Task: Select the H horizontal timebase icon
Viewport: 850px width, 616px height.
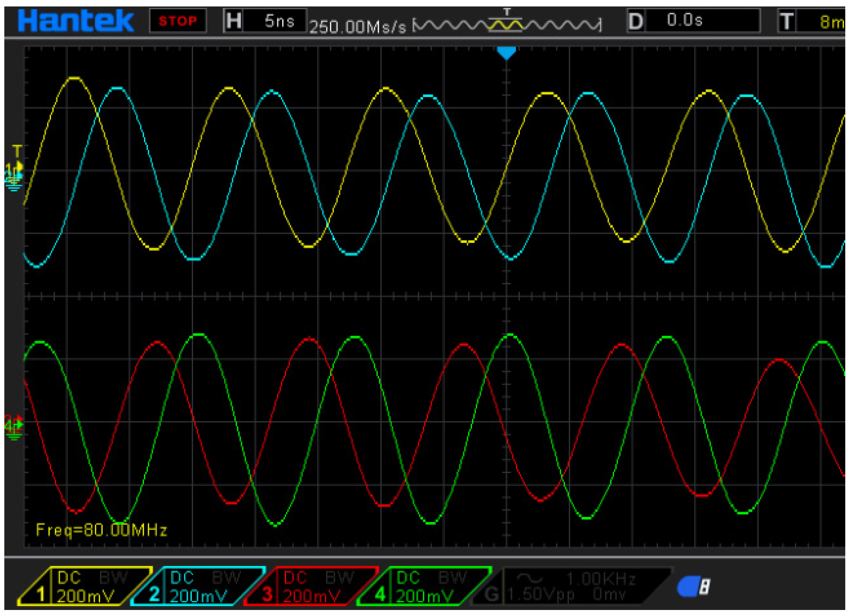Action: [x=234, y=21]
